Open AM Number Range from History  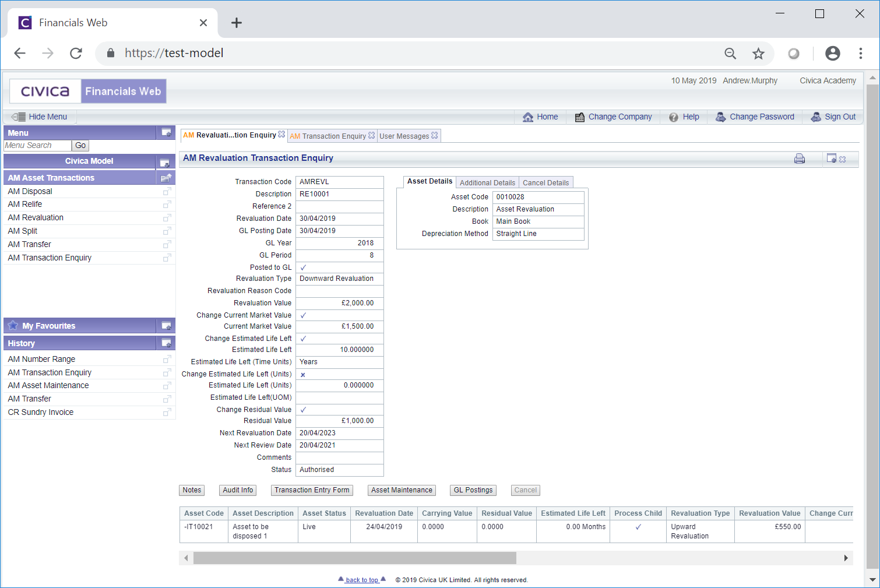click(x=41, y=359)
